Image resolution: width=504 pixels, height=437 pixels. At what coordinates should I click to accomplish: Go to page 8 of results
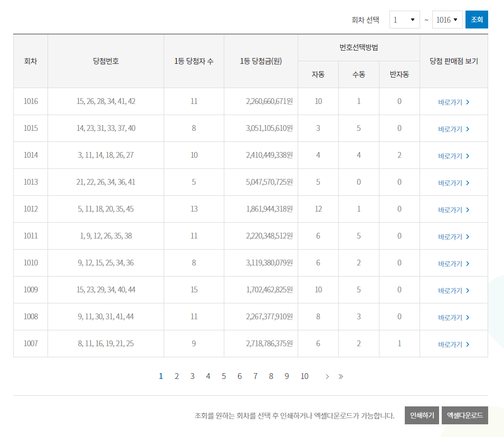[x=271, y=376]
